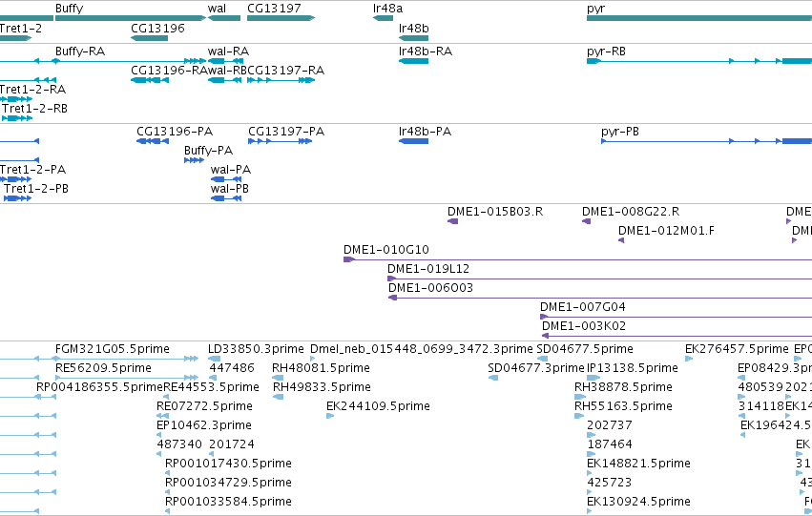
Task: Select EST EK148821.5prime
Action: tap(590, 474)
